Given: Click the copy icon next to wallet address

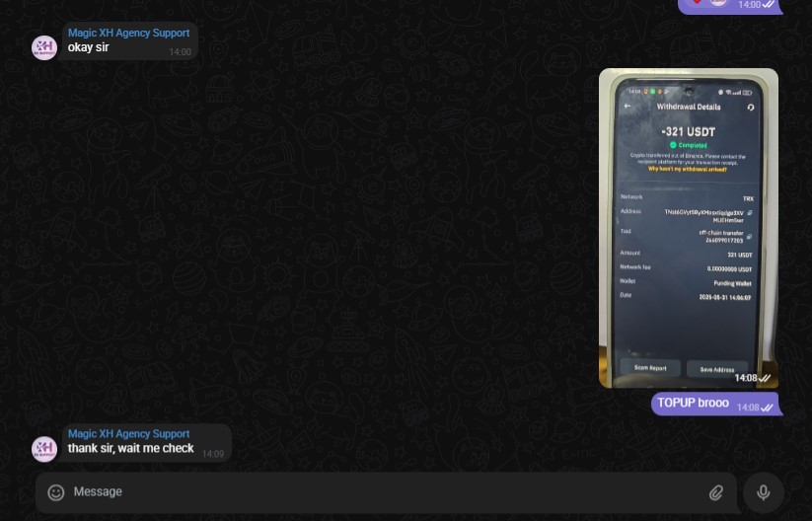Looking at the screenshot, I should click(x=750, y=212).
